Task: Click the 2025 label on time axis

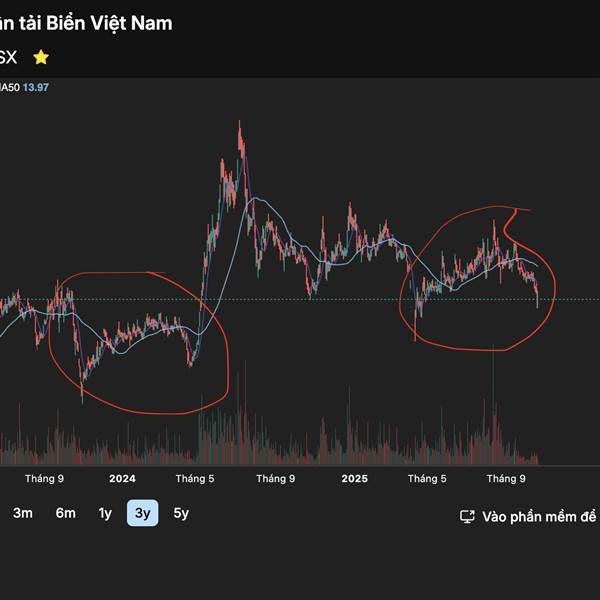Action: (x=354, y=478)
